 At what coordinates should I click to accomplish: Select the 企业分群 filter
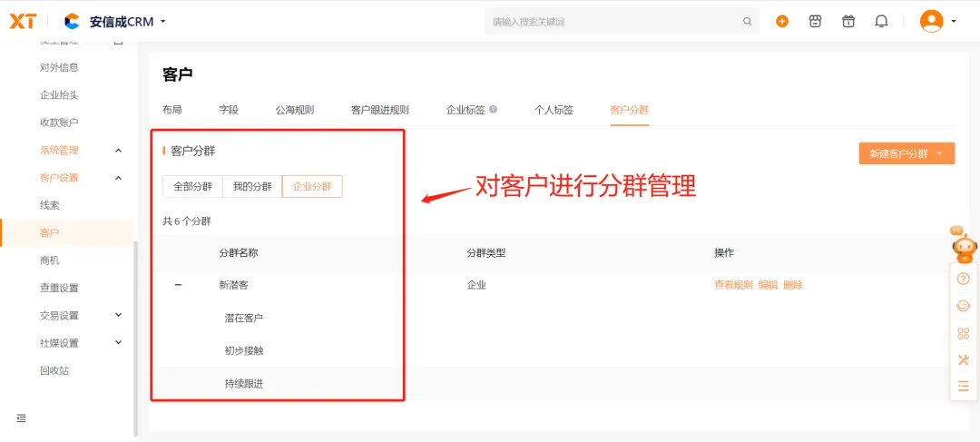pos(312,186)
